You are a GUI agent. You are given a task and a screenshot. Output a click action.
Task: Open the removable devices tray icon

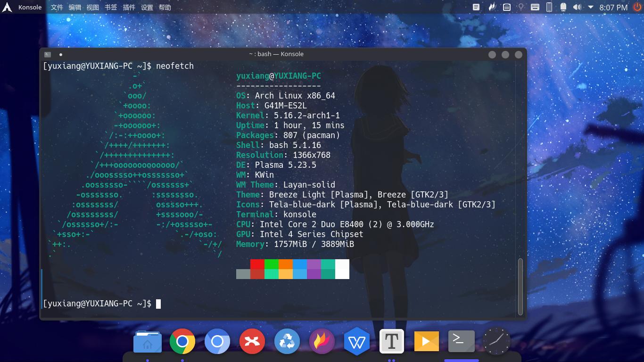(563, 7)
